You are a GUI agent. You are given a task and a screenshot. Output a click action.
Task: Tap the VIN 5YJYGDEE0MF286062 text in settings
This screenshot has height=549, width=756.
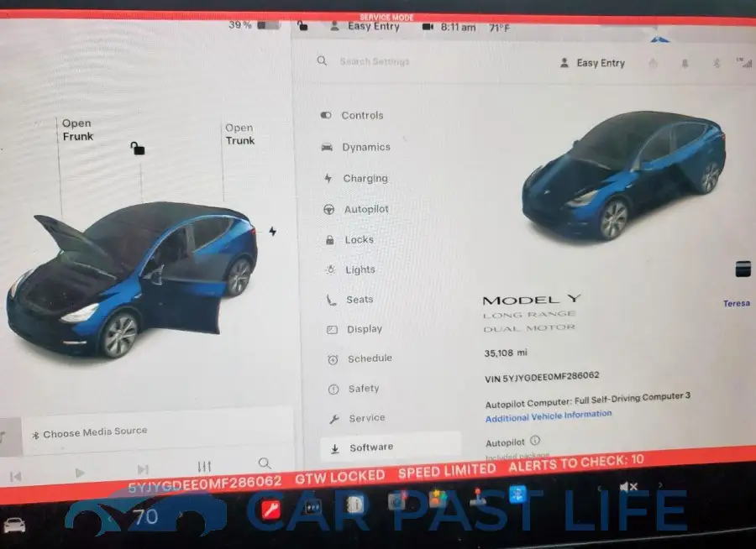point(542,376)
